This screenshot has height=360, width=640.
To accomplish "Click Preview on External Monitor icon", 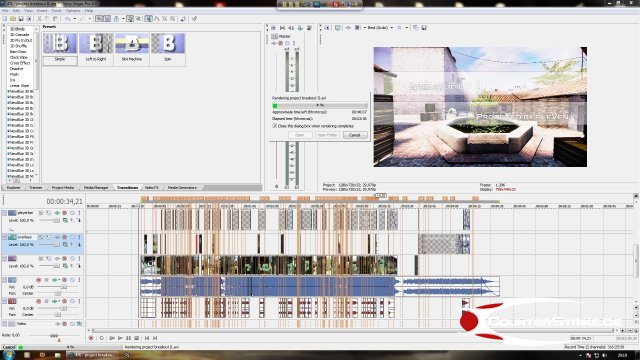I will pos(338,28).
